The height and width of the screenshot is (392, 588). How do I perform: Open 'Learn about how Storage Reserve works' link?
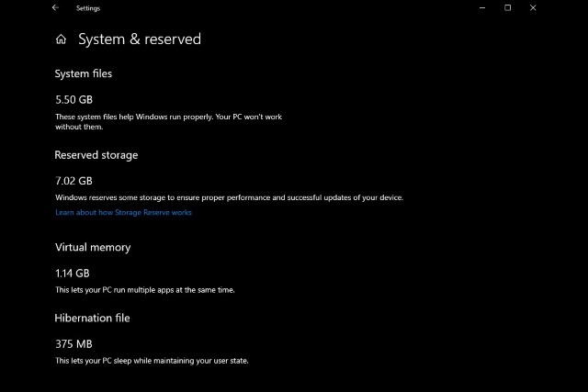coord(123,212)
